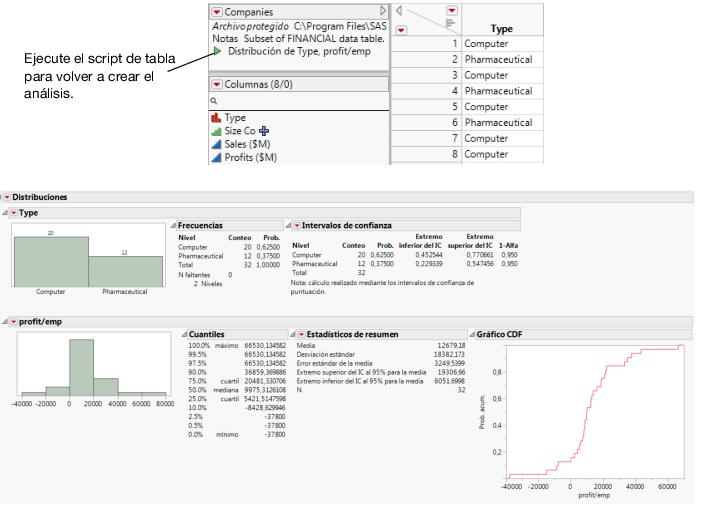Viewport: 706px width, 513px height.
Task: Select row number 8 in the data table
Action: coord(455,154)
